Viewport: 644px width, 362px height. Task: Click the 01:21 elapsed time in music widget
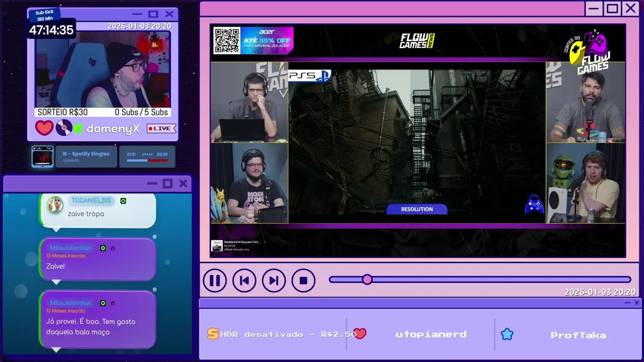(x=131, y=154)
